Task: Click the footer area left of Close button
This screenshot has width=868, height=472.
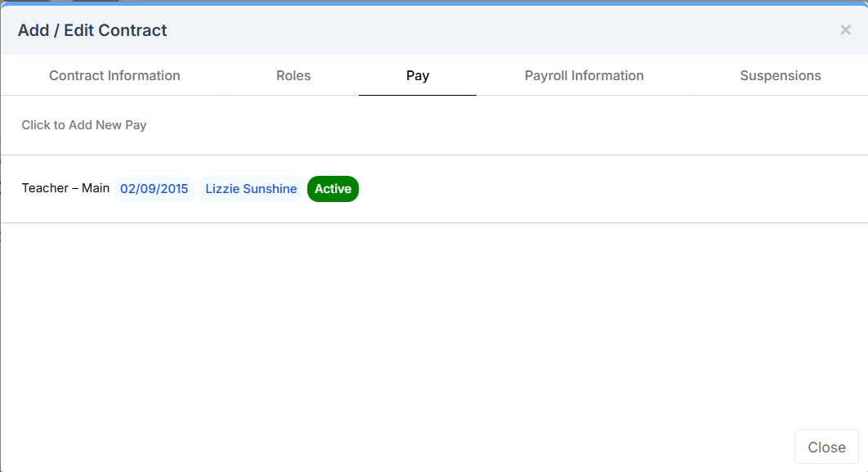Action: 409,447
